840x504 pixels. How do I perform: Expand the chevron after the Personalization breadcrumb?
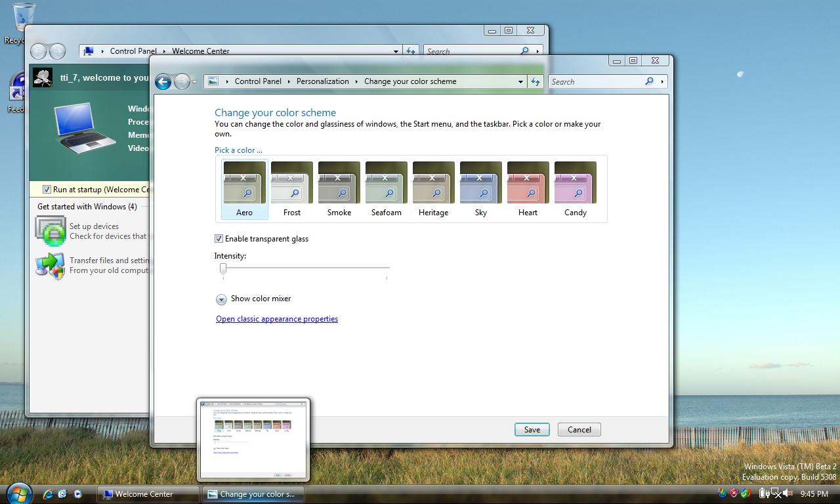click(x=357, y=81)
